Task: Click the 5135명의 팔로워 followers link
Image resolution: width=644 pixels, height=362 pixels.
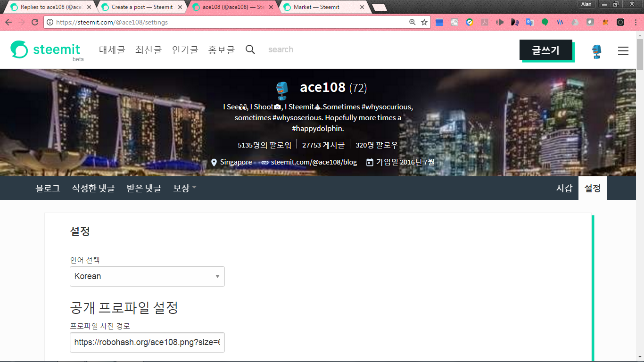Action: pyautogui.click(x=264, y=145)
